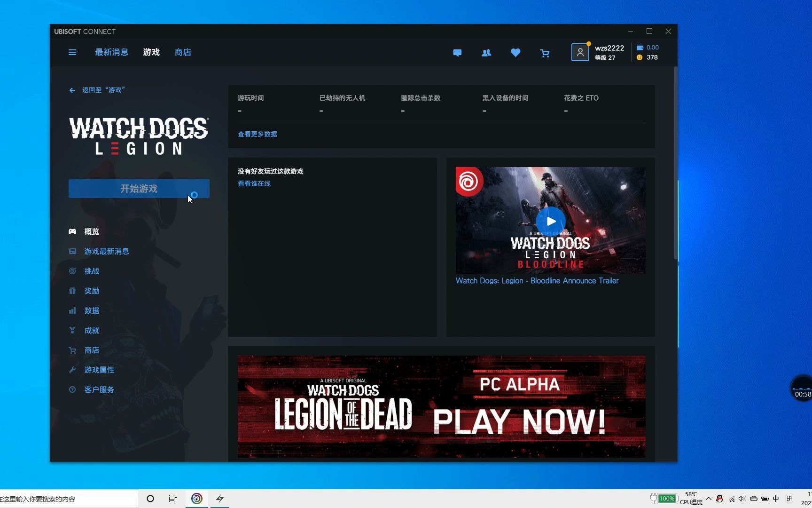Open 客户服务 in sidebar
This screenshot has width=812, height=508.
pyautogui.click(x=92, y=389)
